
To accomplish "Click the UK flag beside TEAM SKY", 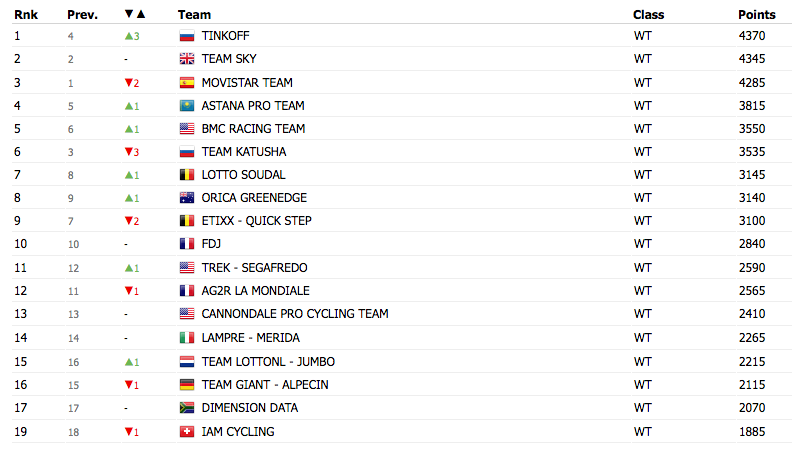I will coord(187,59).
